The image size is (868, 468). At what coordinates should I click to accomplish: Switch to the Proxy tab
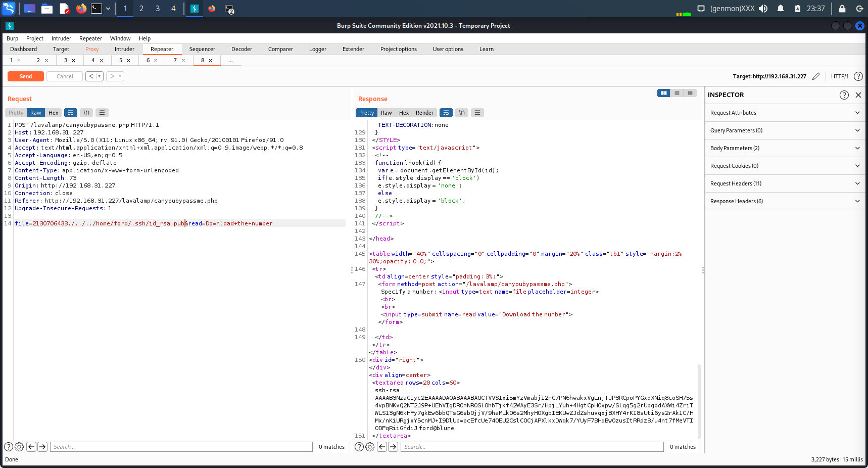(x=92, y=49)
